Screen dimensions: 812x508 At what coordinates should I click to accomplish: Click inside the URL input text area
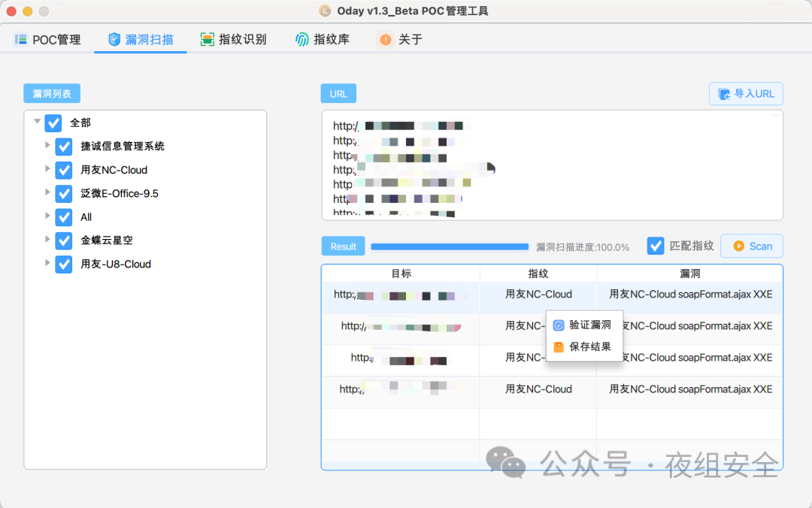pyautogui.click(x=553, y=165)
